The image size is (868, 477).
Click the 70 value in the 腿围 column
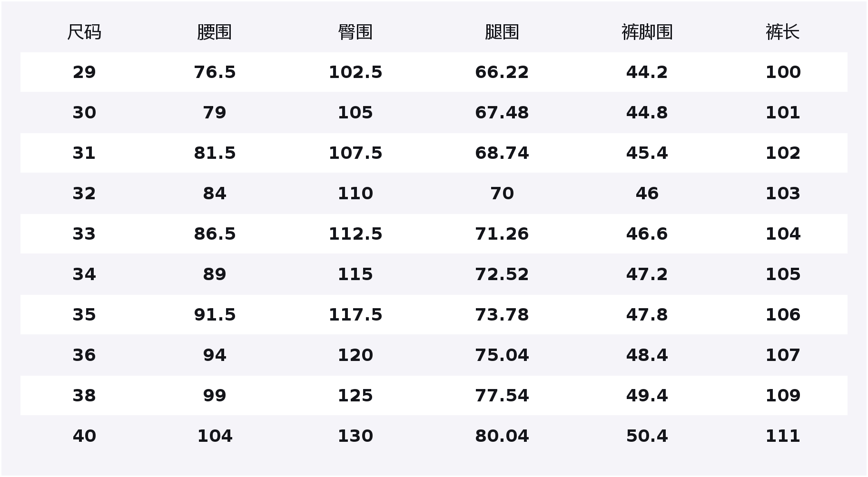pos(502,194)
